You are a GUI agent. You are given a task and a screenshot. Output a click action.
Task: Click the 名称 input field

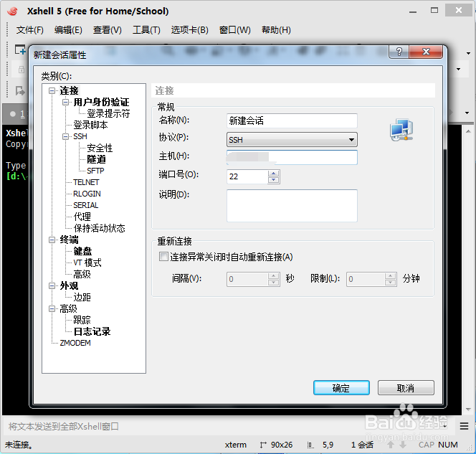click(x=292, y=121)
